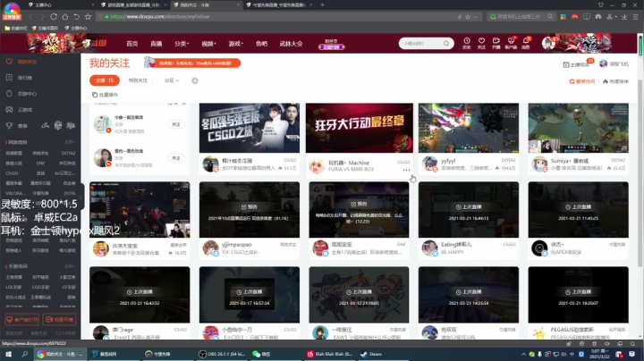Click the search magnifier in Douyu search box

click(446, 44)
